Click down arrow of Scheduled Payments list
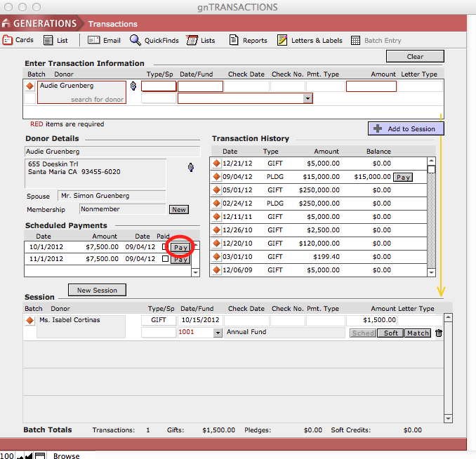The height and width of the screenshot is (459, 476). pos(196,272)
